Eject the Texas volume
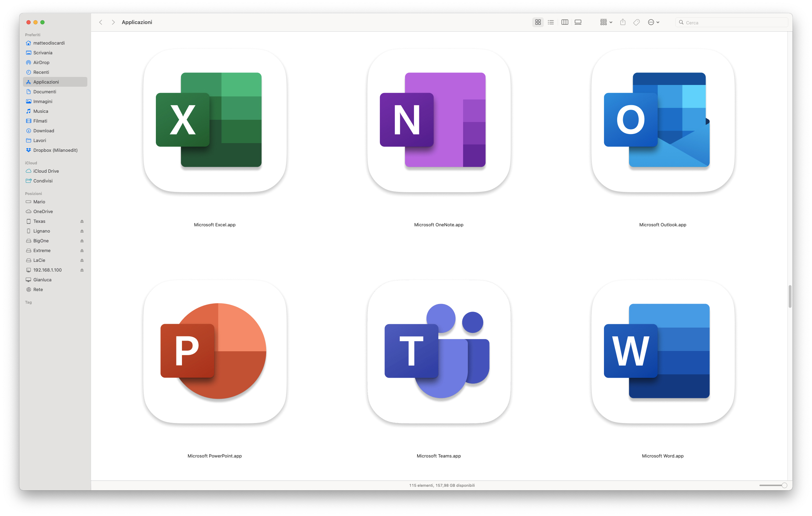The height and width of the screenshot is (516, 812). (x=82, y=221)
